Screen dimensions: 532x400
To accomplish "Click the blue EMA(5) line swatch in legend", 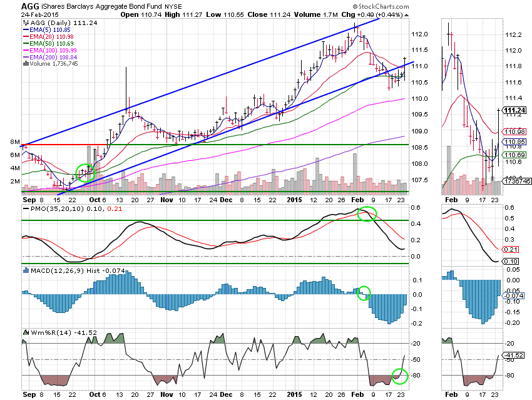I will point(26,30).
